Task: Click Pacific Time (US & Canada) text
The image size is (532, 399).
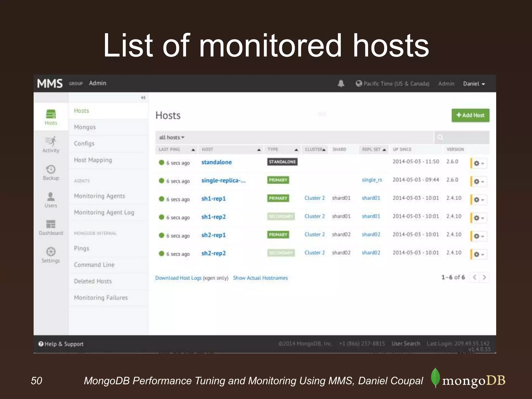Action: coord(396,84)
